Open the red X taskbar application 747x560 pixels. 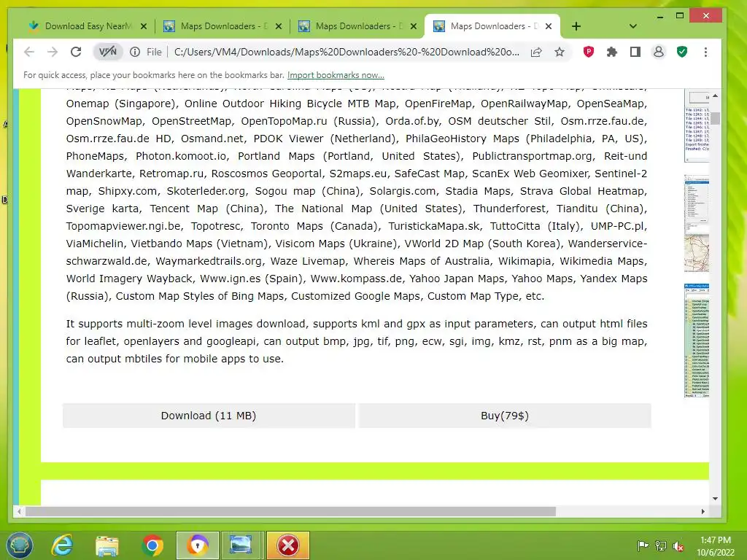[x=287, y=545]
